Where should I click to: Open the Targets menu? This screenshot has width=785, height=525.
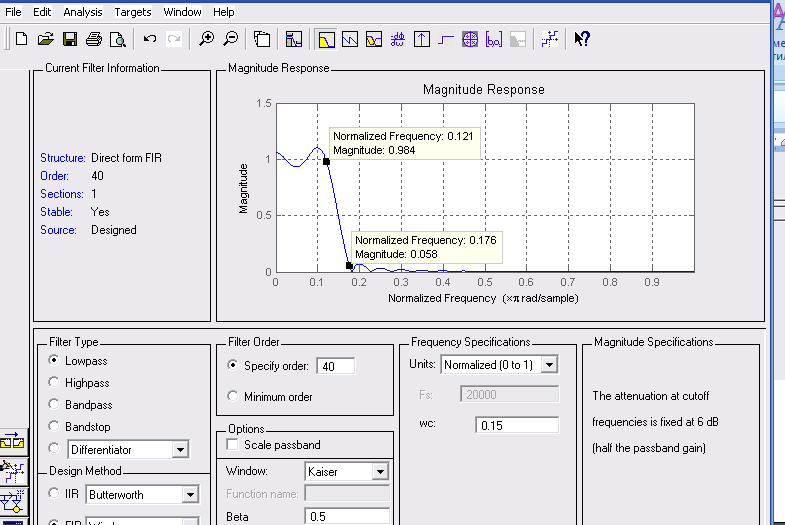point(133,12)
